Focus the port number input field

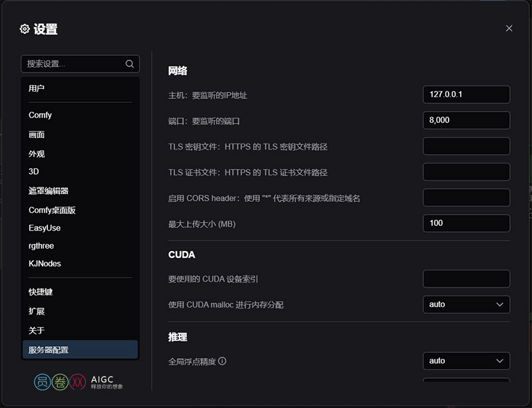tap(466, 120)
